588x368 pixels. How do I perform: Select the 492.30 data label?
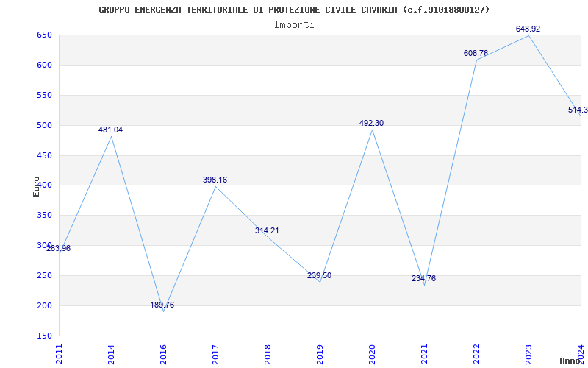coord(371,123)
